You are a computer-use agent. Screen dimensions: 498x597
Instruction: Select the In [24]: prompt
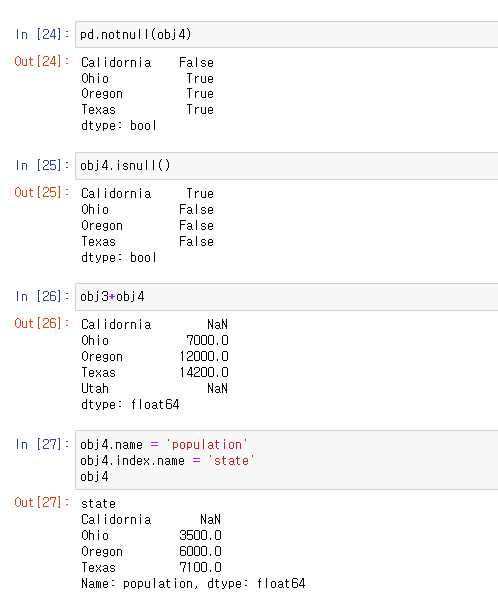pos(42,35)
